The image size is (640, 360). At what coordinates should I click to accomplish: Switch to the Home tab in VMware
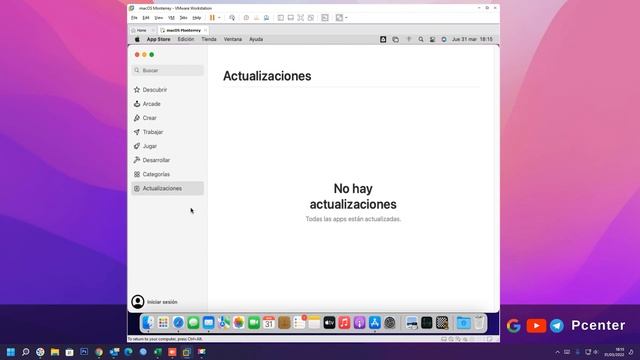tap(141, 30)
